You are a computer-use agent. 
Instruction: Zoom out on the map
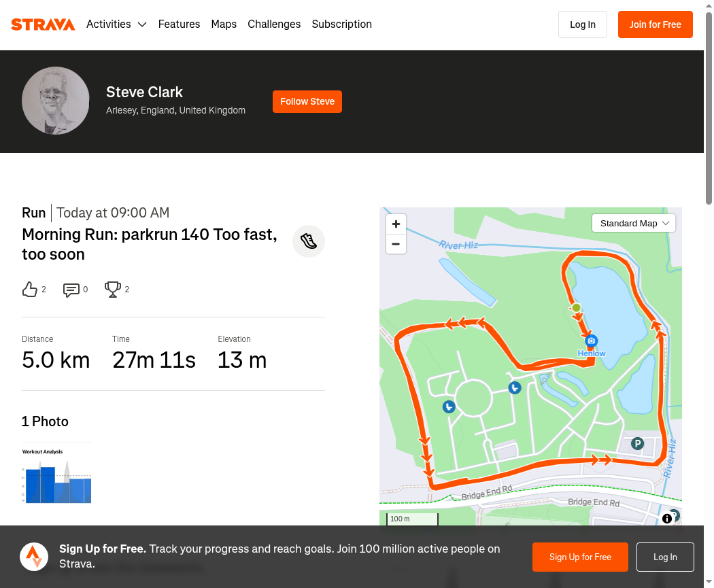click(396, 245)
